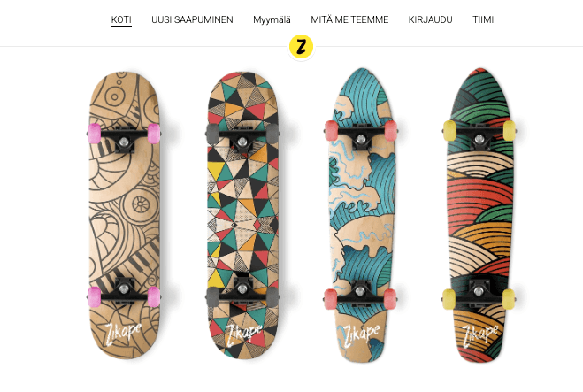Click the KIRJAUDU login link
583x392 pixels.
(430, 19)
